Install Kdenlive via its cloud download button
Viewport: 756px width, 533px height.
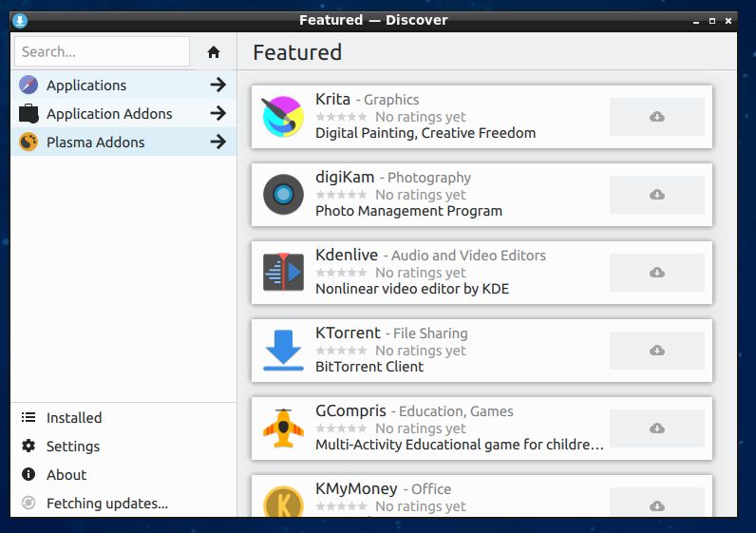656,273
